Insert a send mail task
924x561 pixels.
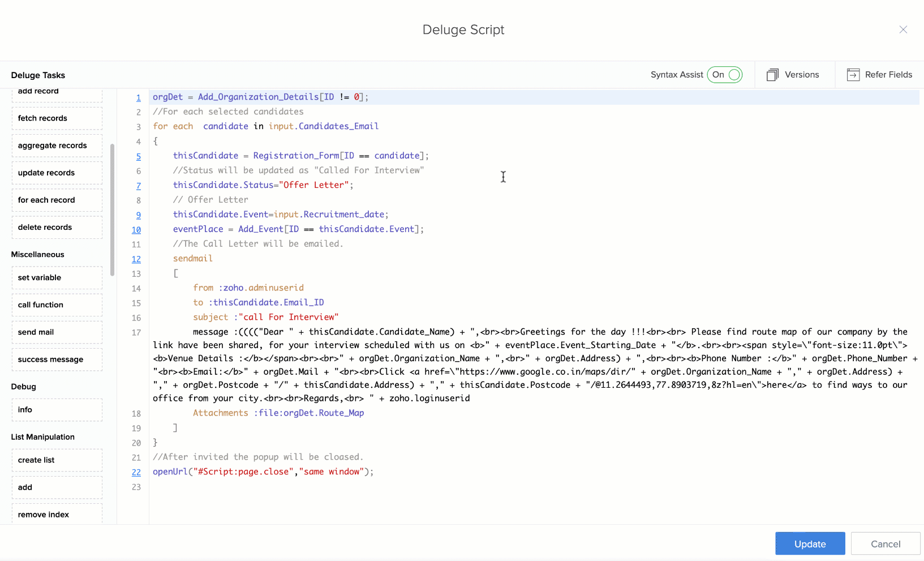[x=57, y=332]
